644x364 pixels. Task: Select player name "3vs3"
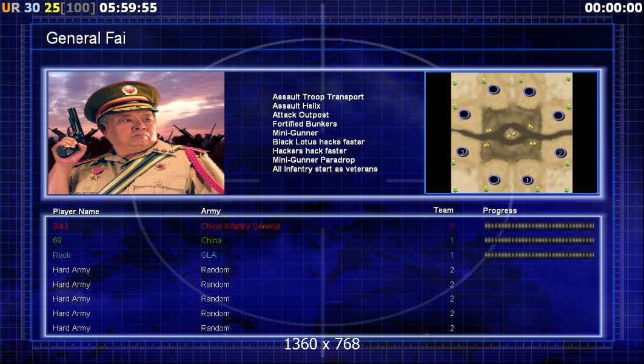[x=61, y=226]
